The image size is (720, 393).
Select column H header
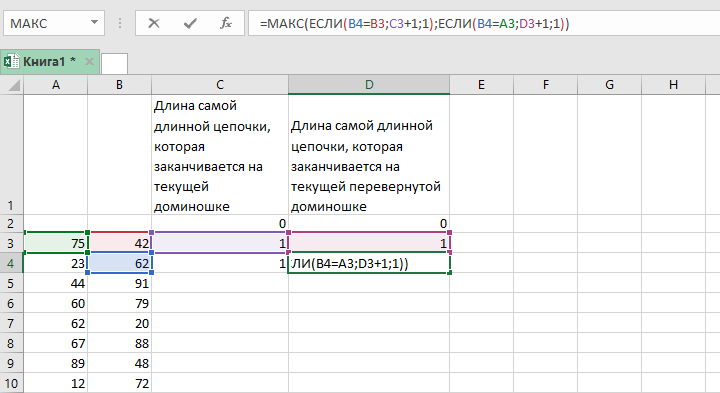pyautogui.click(x=673, y=84)
